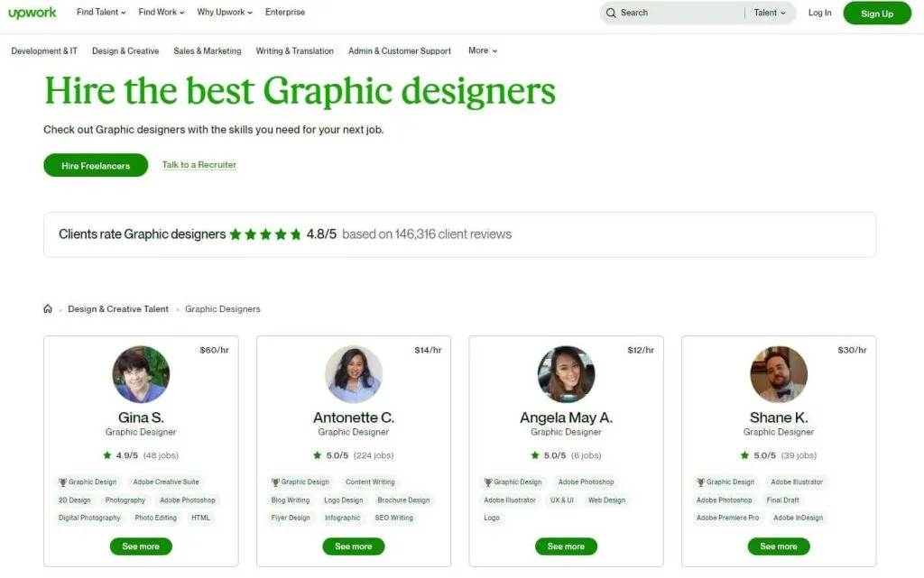Click the home breadcrumb icon
This screenshot has height=578, width=924.
(x=48, y=309)
